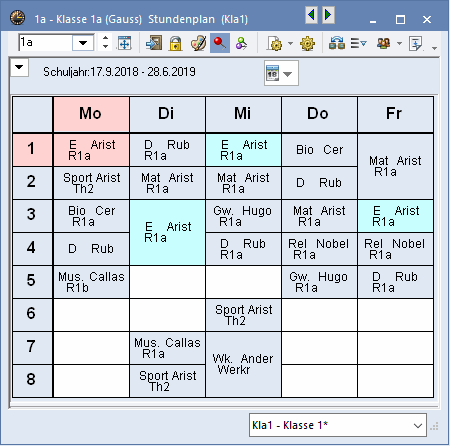Select the cyan E Arist lesson on Tuesday

(167, 232)
